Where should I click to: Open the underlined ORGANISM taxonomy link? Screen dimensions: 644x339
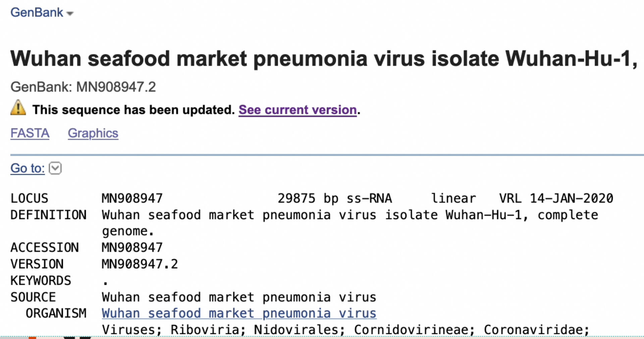[x=239, y=314]
